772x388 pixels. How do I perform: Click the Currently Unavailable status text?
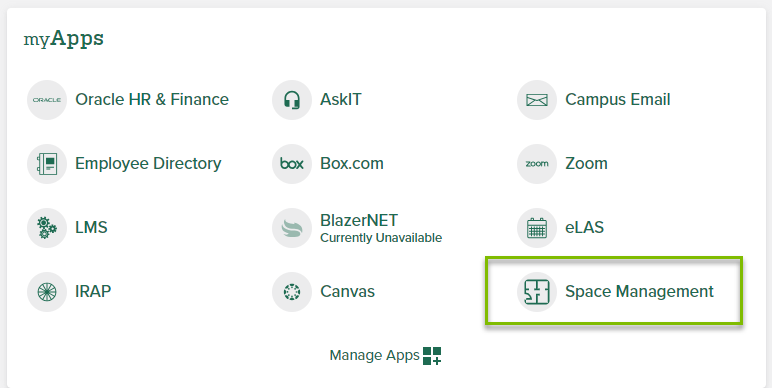pos(381,238)
